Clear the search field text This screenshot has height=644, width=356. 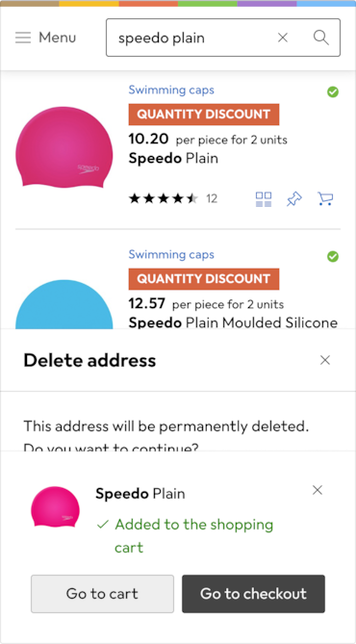pos(283,38)
